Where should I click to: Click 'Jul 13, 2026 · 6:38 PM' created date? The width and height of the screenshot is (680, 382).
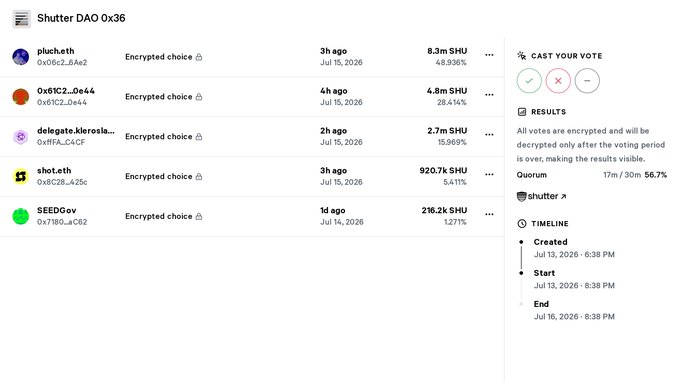click(574, 255)
